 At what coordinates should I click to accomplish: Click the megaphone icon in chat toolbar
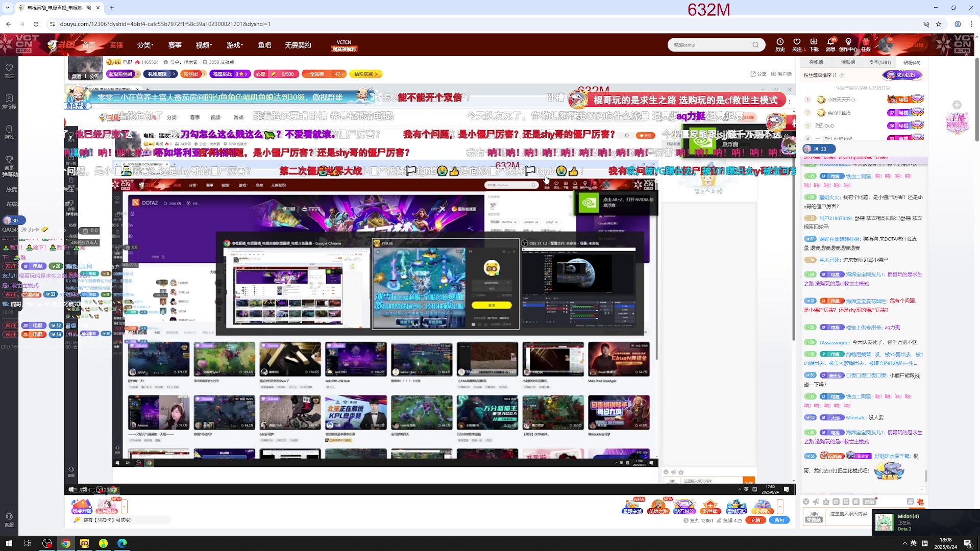click(816, 502)
